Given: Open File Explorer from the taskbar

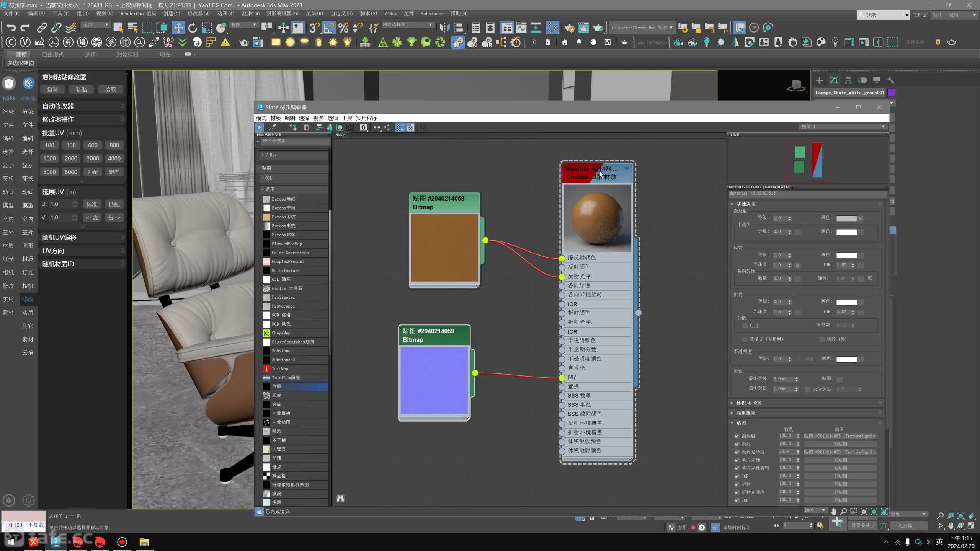Looking at the screenshot, I should pyautogui.click(x=144, y=542).
